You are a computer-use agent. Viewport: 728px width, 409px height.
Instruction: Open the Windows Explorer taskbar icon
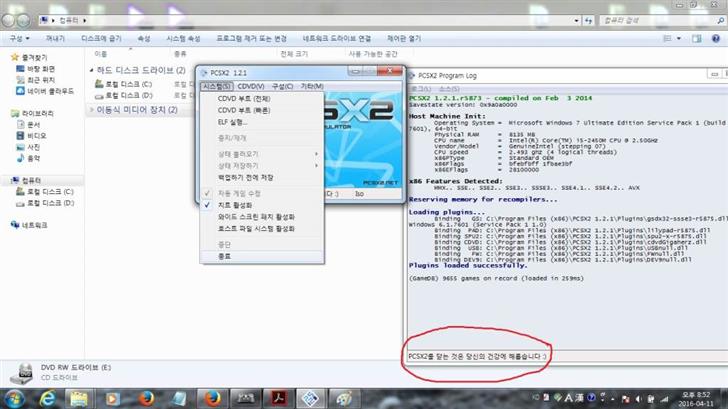79,399
